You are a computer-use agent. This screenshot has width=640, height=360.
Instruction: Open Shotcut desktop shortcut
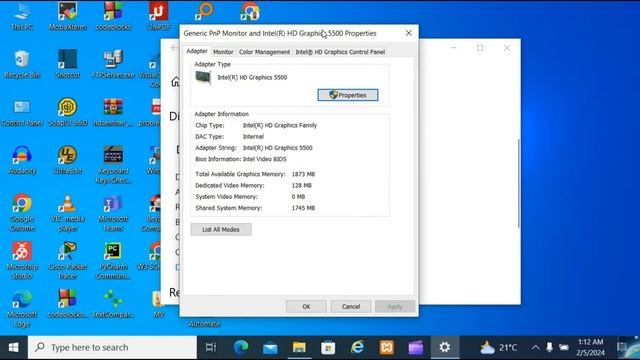tap(67, 64)
